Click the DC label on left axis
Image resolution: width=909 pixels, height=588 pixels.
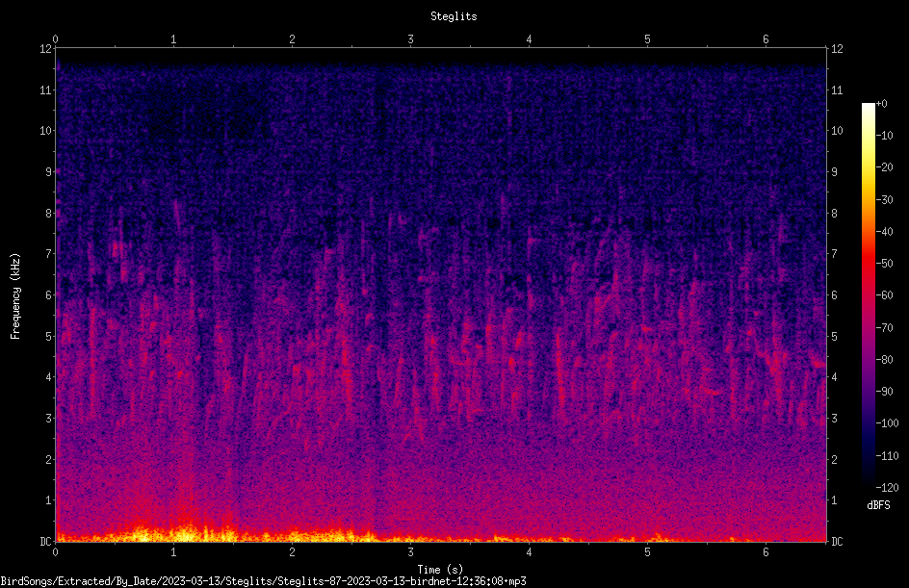(x=46, y=541)
